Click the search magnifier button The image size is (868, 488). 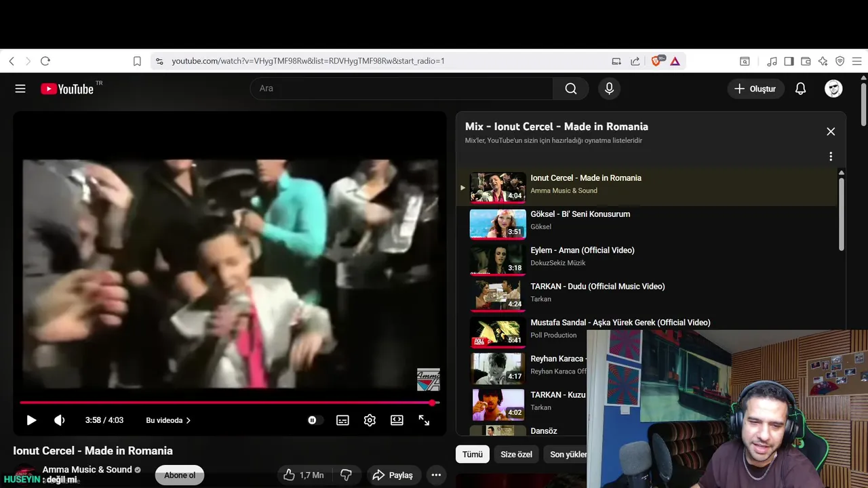[x=571, y=89]
